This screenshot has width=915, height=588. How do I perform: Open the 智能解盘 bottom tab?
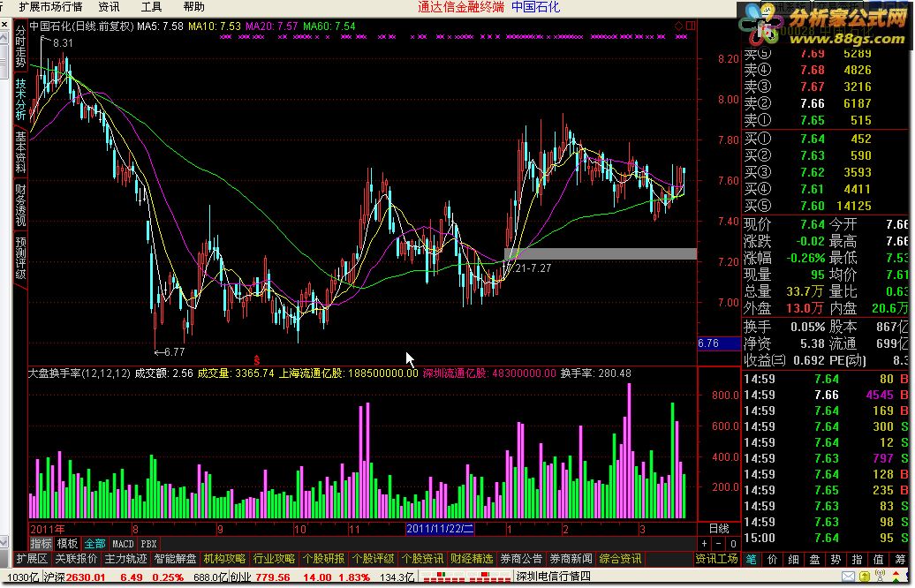click(175, 559)
